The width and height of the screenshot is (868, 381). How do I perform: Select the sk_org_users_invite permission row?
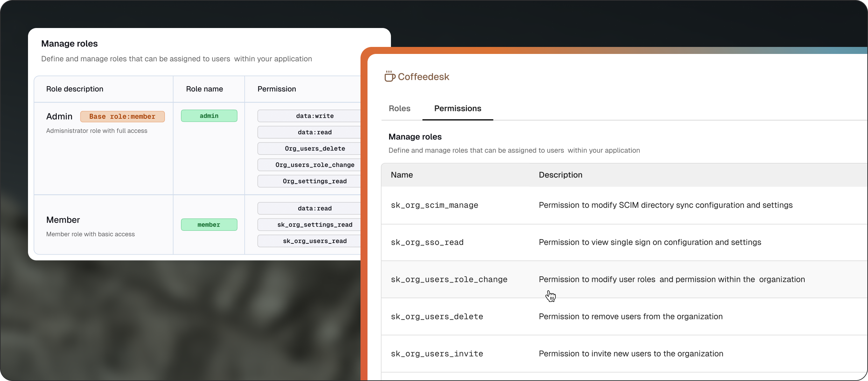pos(437,354)
